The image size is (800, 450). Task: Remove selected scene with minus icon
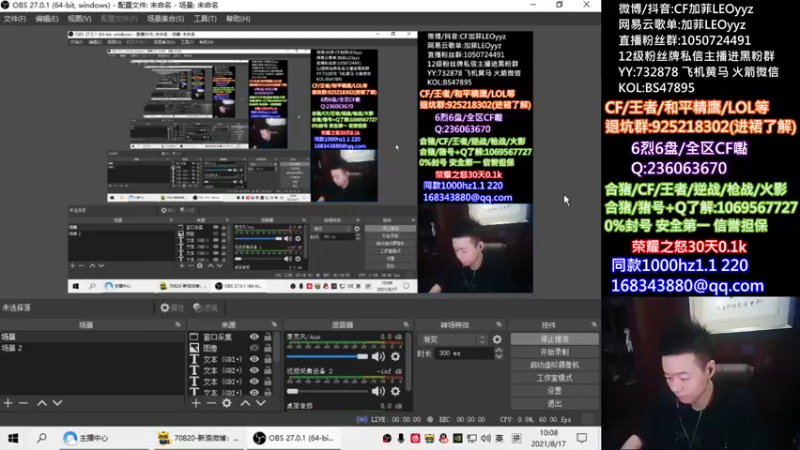pos(23,403)
